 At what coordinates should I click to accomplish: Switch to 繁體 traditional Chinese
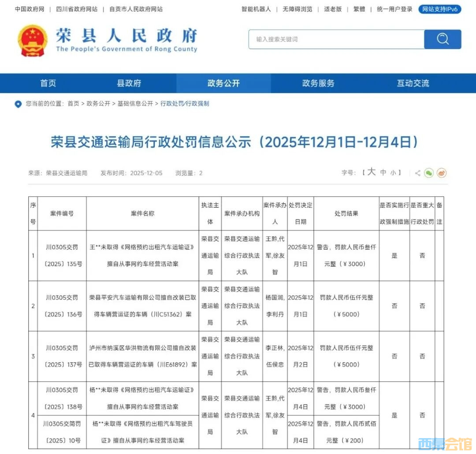pyautogui.click(x=359, y=9)
